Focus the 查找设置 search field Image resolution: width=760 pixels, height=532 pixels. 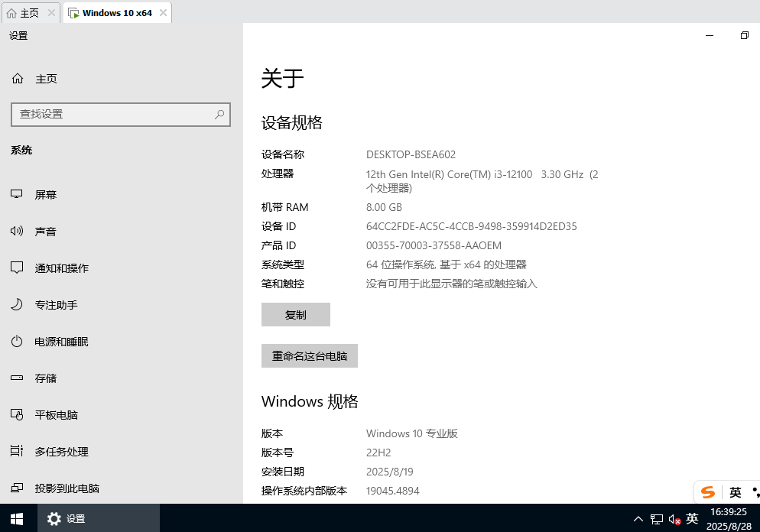(x=121, y=115)
